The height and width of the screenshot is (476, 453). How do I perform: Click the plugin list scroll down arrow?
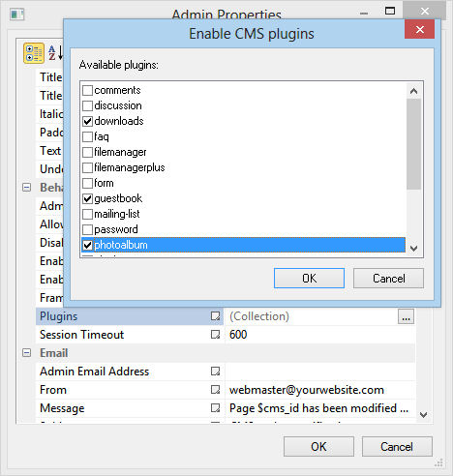point(413,248)
